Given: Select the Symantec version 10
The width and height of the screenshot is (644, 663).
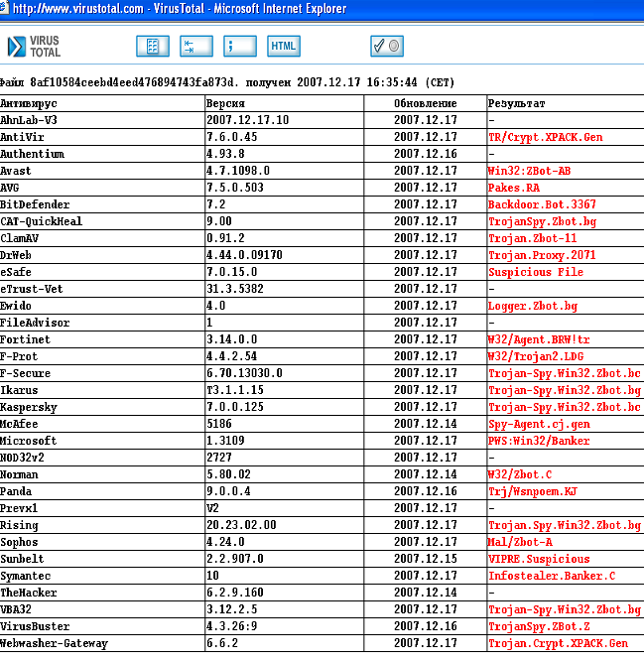Looking at the screenshot, I should tap(212, 576).
